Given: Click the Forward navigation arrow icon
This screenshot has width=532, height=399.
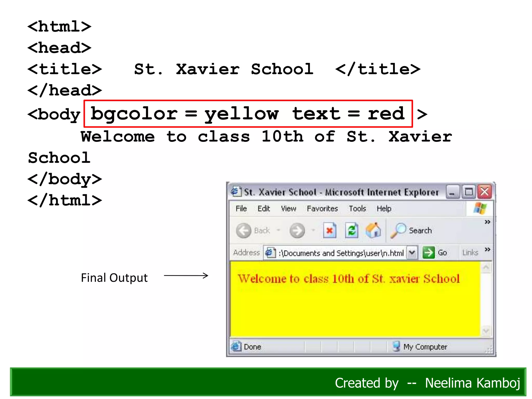Looking at the screenshot, I should (297, 230).
